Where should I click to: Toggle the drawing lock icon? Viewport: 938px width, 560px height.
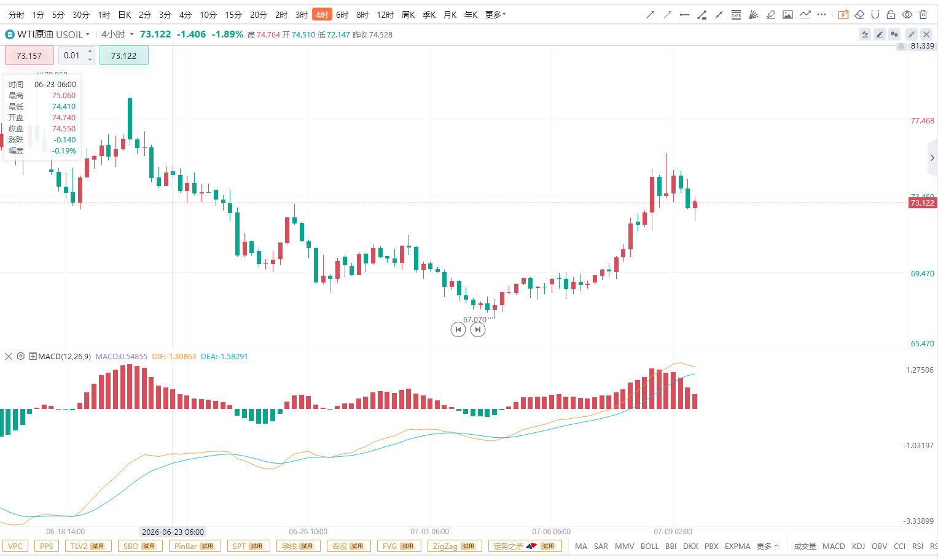(891, 15)
